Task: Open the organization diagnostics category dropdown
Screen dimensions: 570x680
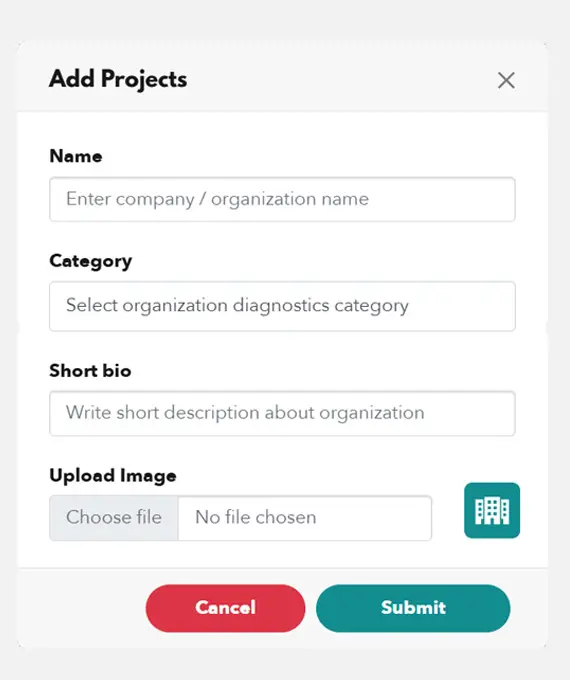Action: (282, 306)
